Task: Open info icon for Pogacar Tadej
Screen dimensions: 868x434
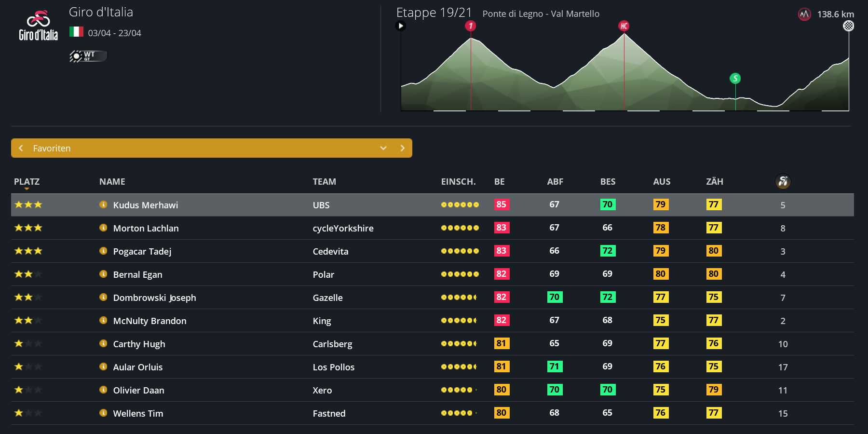Action: (x=103, y=251)
